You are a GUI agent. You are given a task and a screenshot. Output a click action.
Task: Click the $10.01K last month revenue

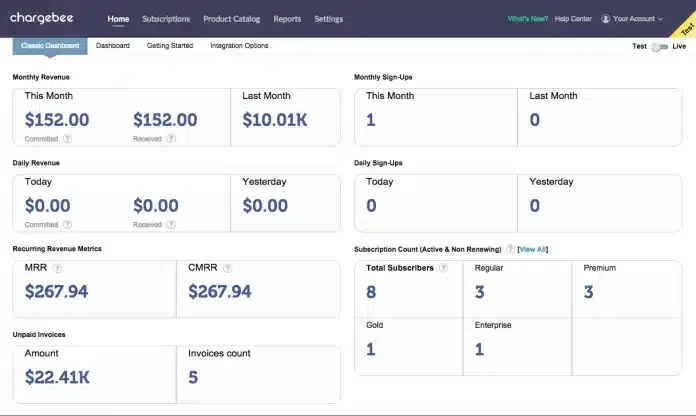[x=275, y=119]
